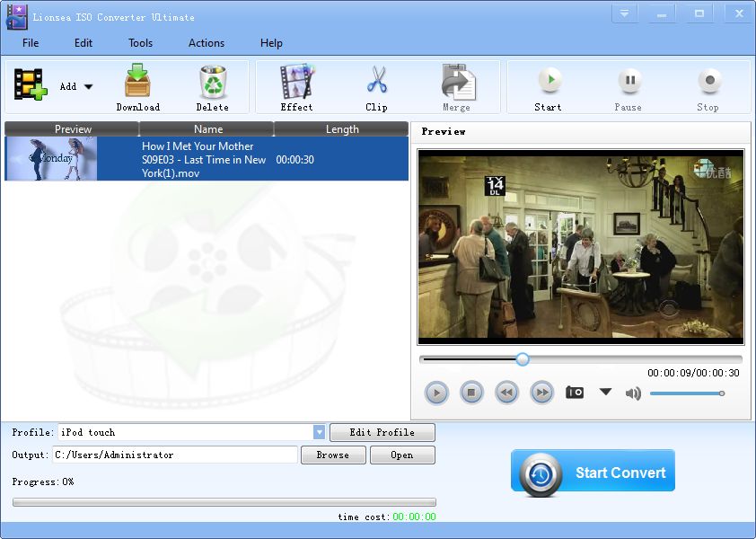The image size is (756, 539).
Task: Click the 00:00:09/00:00:30 playback time
Action: pyautogui.click(x=693, y=373)
